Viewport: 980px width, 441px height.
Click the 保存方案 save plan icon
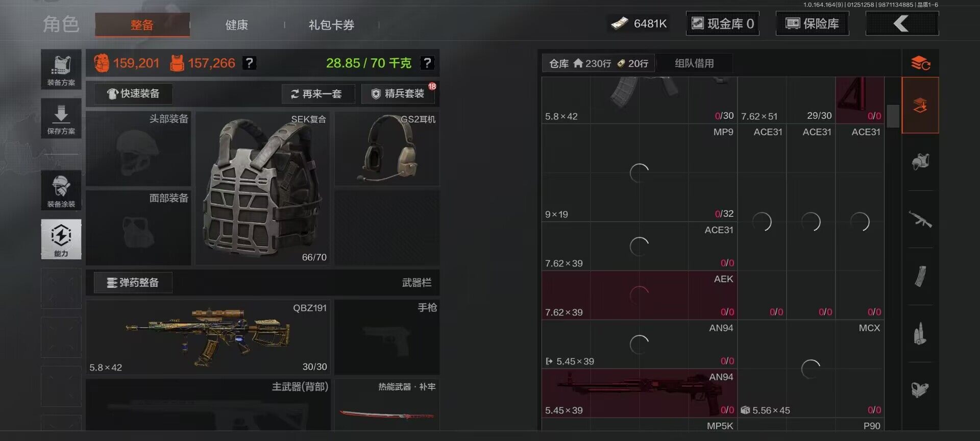61,118
